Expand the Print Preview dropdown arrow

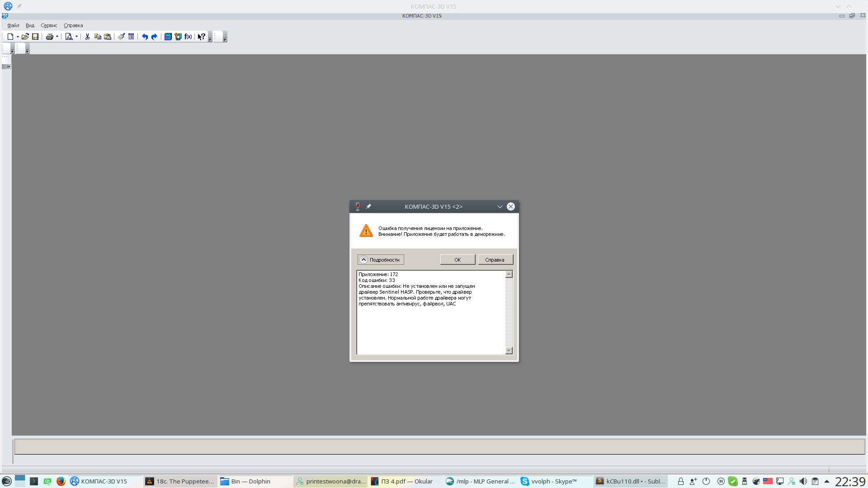76,37
